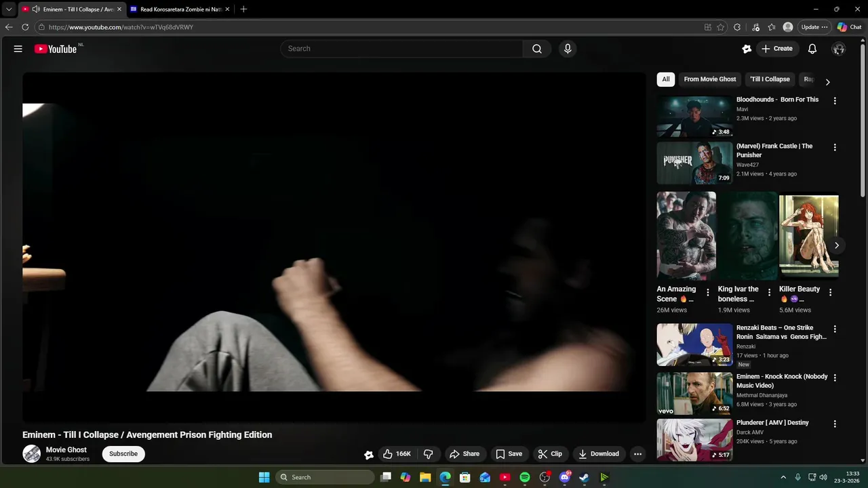868x488 pixels.
Task: Click browser Update button
Action: pyautogui.click(x=814, y=27)
